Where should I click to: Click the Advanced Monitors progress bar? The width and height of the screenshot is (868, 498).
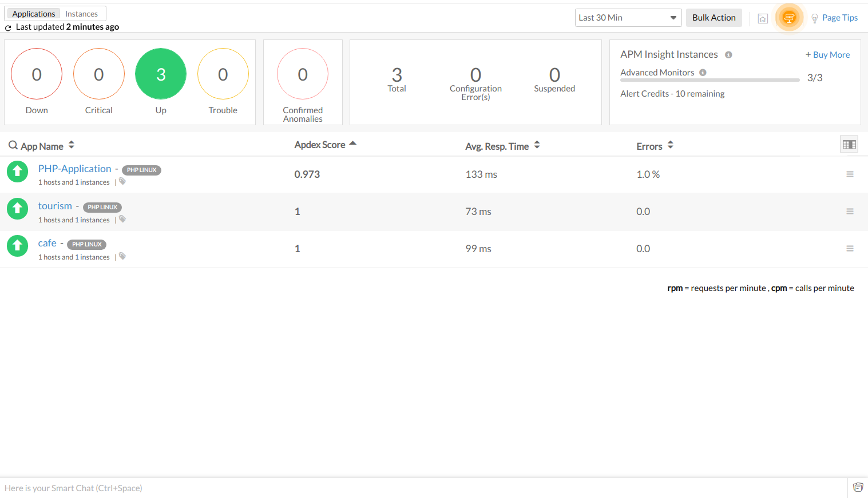(x=709, y=80)
